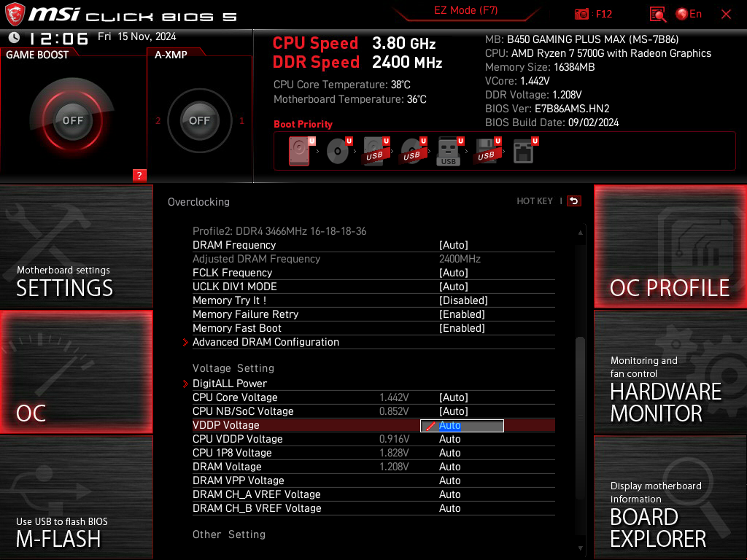Click the MSI dragon shield logo

click(x=15, y=15)
